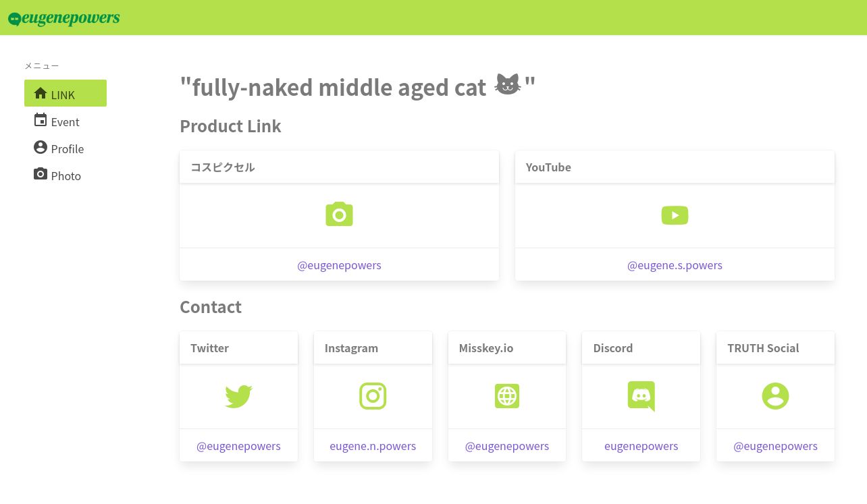This screenshot has width=867, height=504.
Task: Click the Misskey.io globe icon
Action: point(507,396)
